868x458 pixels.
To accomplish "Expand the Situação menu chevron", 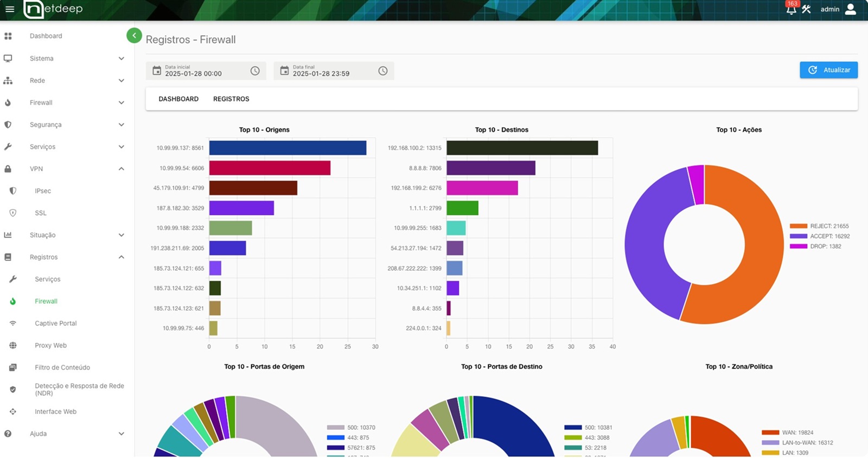I will point(122,235).
